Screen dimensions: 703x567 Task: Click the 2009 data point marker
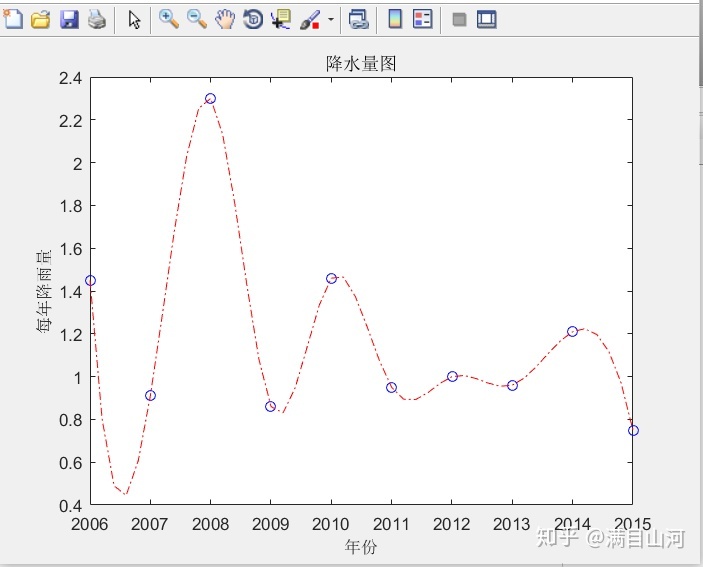(x=270, y=407)
